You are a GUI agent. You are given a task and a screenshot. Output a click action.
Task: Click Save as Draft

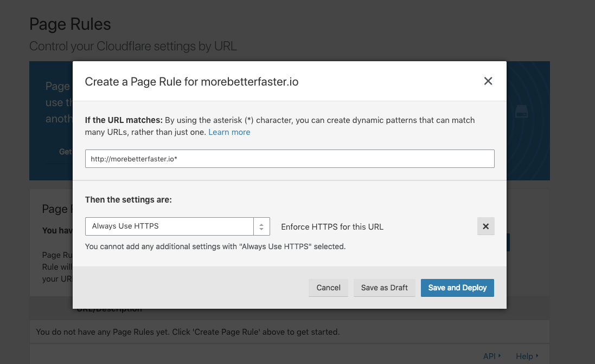click(385, 288)
